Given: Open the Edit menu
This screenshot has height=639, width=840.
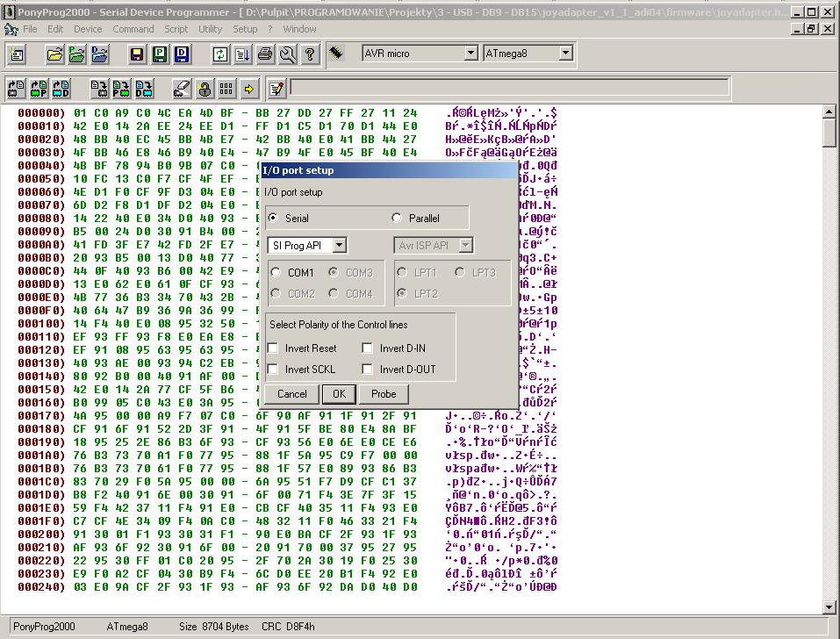Looking at the screenshot, I should tap(55, 29).
